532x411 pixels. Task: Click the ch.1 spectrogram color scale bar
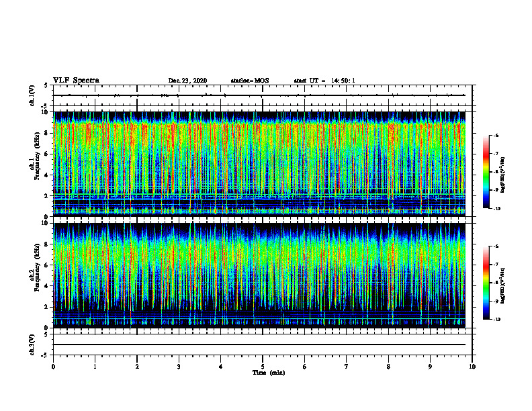click(486, 172)
